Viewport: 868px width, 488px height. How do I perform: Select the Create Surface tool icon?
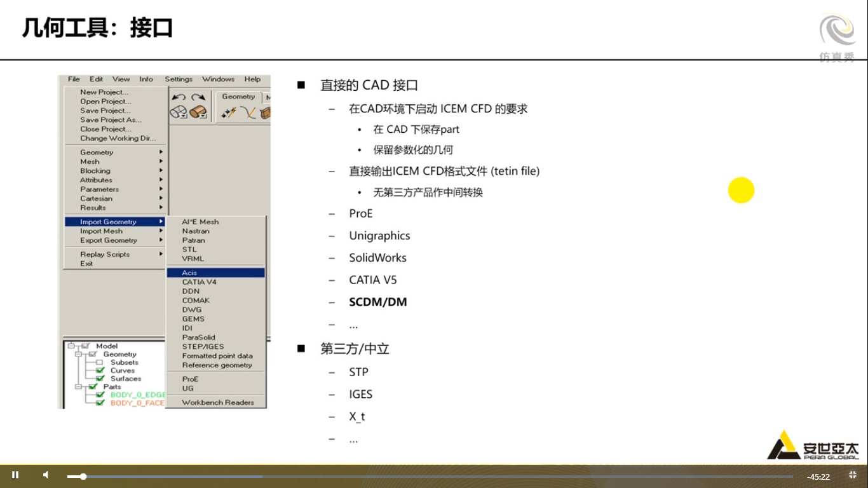tap(266, 112)
